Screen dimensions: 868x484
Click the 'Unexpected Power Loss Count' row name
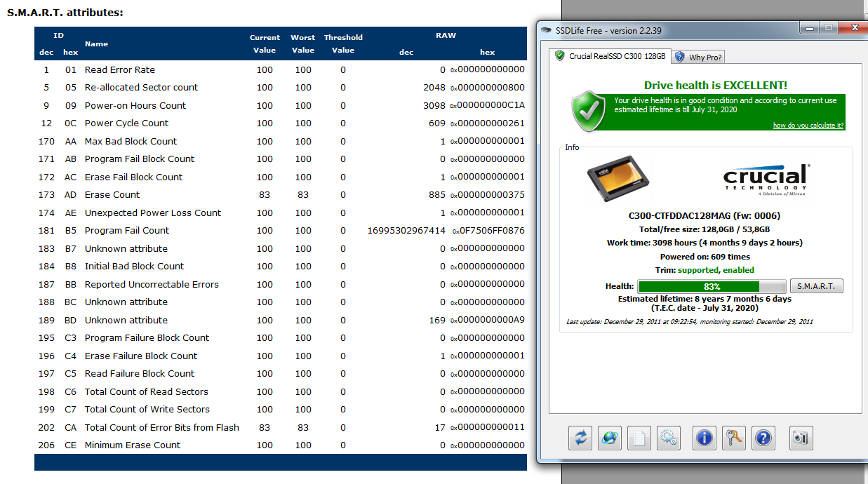pos(153,213)
